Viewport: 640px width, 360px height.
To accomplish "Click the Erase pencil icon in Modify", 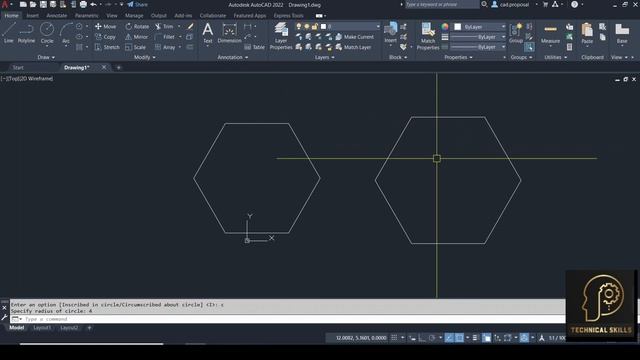I will coord(190,26).
